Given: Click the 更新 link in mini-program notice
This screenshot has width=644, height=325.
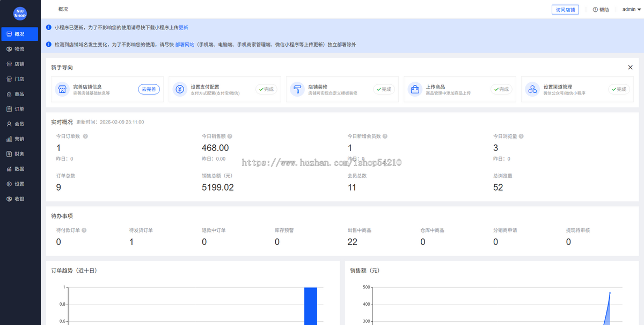Looking at the screenshot, I should 184,27.
